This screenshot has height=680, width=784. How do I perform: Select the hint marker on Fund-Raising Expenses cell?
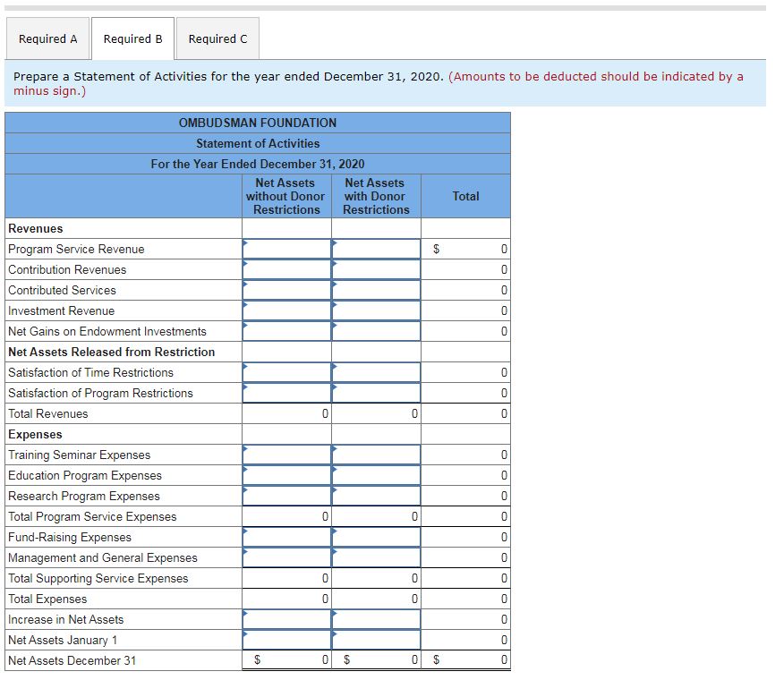pyautogui.click(x=244, y=531)
